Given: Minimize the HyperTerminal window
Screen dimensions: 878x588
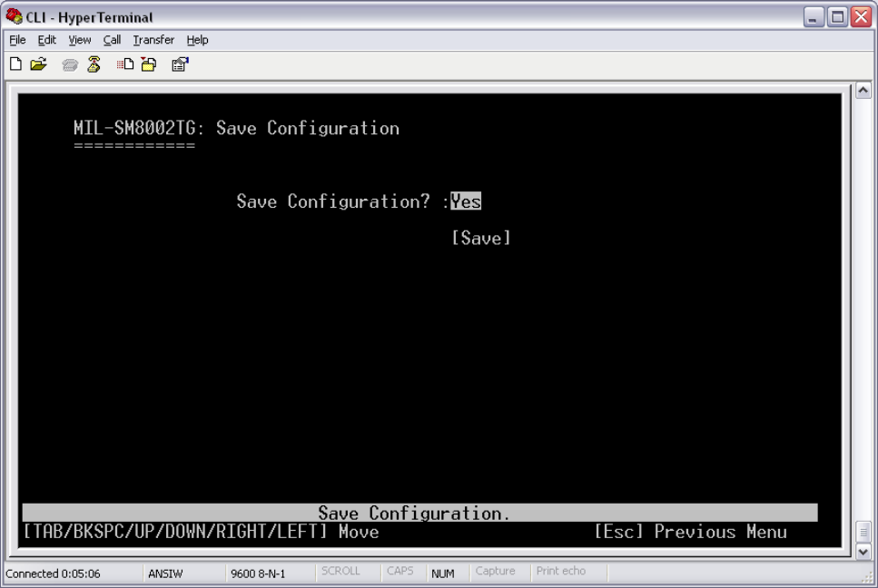Looking at the screenshot, I should pos(813,16).
